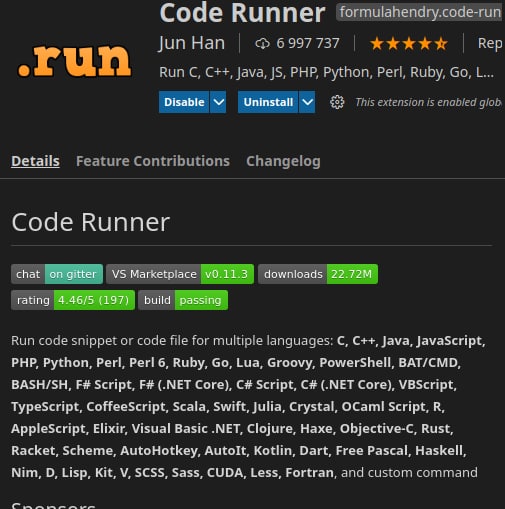Click the Jun Han publisher link
Image resolution: width=505 pixels, height=509 pixels.
(x=192, y=43)
